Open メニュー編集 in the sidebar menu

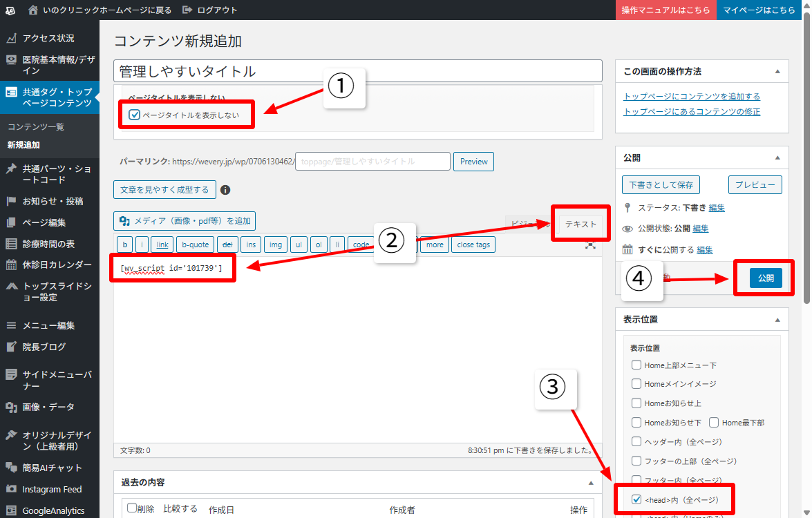48,325
